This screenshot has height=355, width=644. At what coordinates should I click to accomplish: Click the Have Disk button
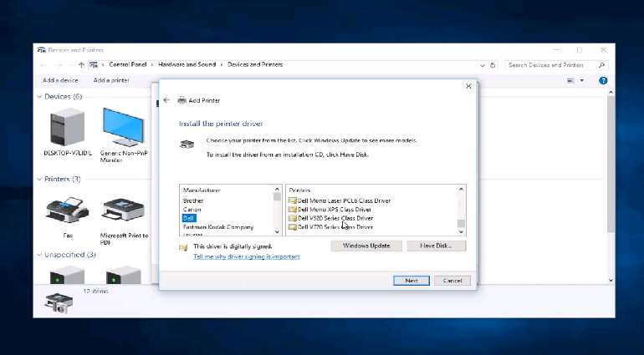[x=437, y=246]
